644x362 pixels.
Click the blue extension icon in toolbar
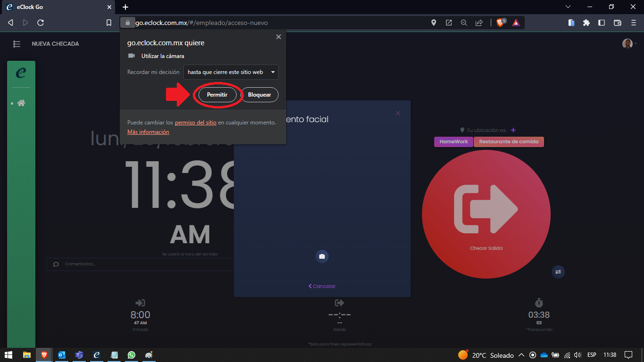coord(571,23)
